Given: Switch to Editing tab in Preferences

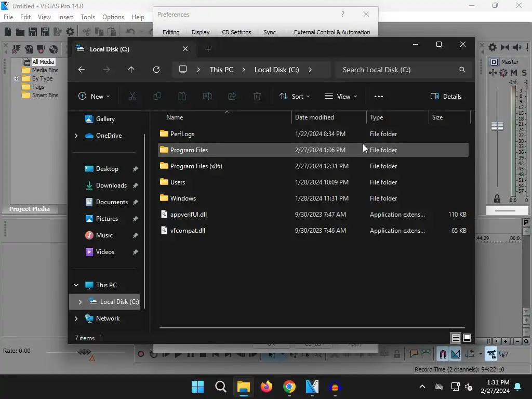Looking at the screenshot, I should click(x=171, y=32).
